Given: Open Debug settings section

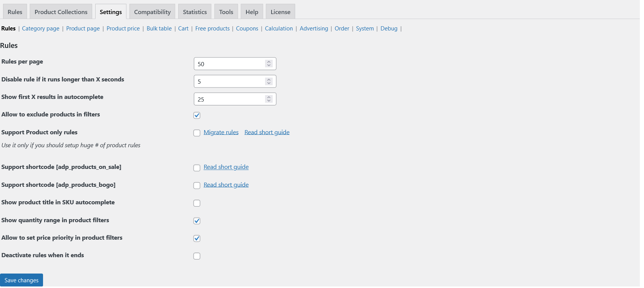Looking at the screenshot, I should click(389, 29).
